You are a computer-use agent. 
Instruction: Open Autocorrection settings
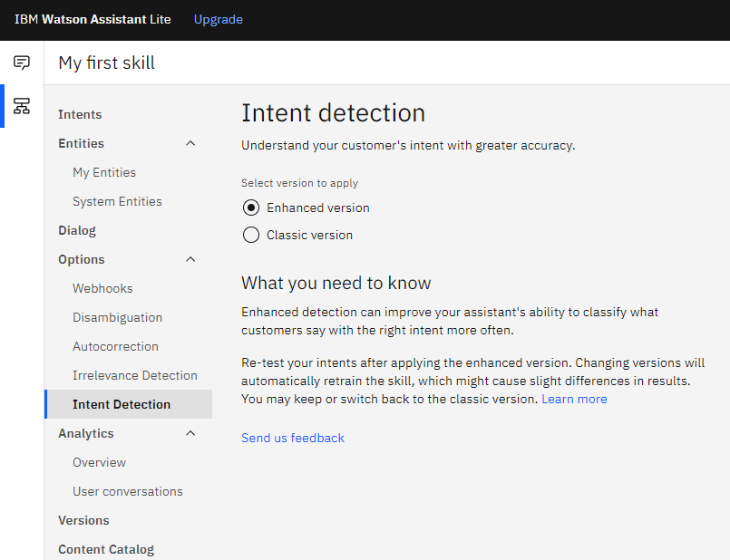pos(115,346)
